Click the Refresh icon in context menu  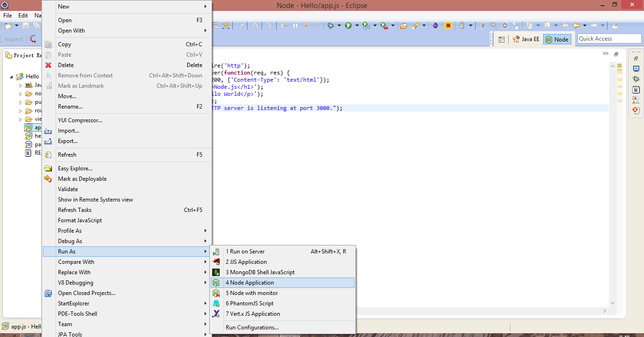coord(48,155)
